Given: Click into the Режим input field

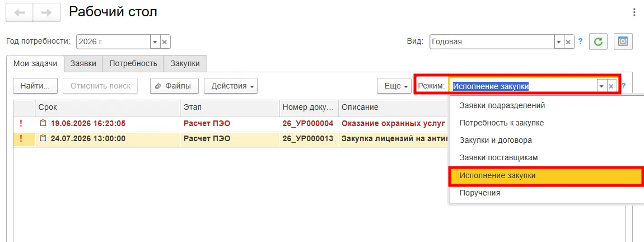Looking at the screenshot, I should (x=523, y=86).
